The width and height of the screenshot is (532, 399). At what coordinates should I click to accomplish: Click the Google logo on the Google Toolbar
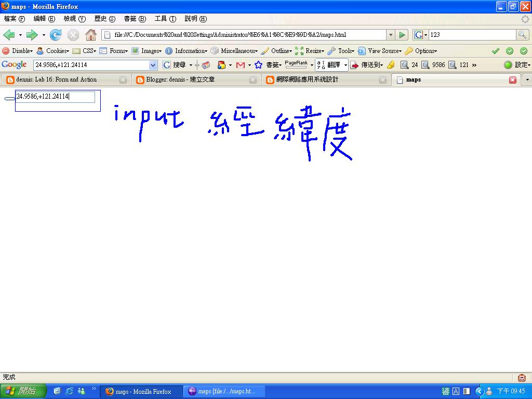click(14, 64)
